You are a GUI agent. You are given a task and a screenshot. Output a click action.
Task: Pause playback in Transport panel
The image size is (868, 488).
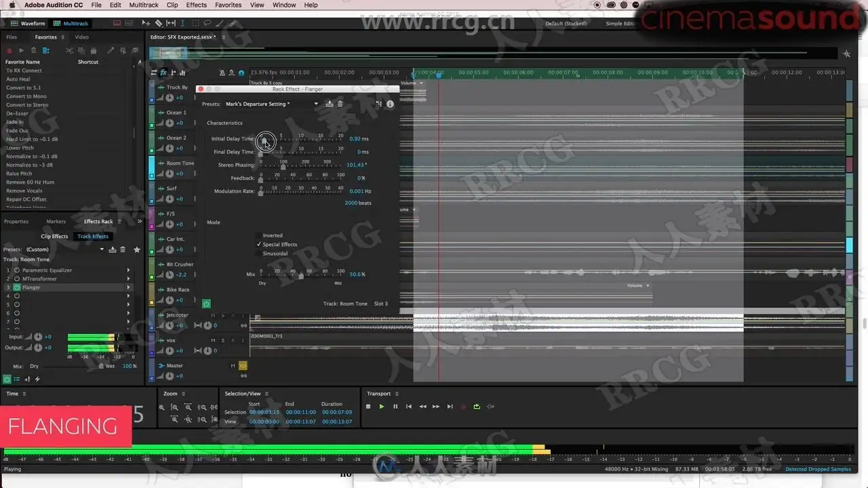click(395, 407)
